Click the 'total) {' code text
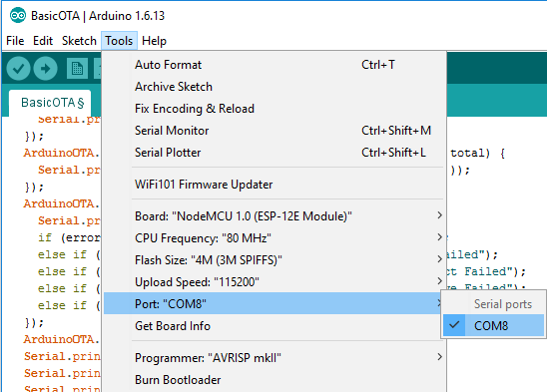This screenshot has width=547, height=392. pos(477,153)
